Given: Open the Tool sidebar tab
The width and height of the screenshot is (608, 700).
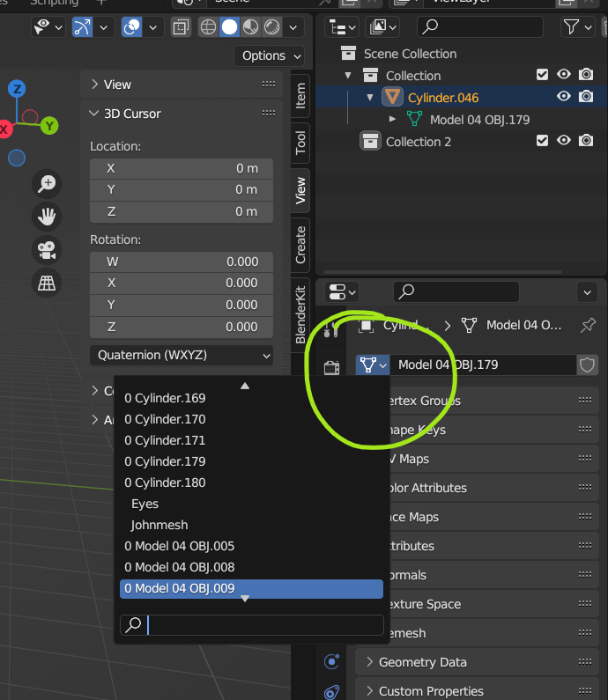Looking at the screenshot, I should (x=300, y=143).
